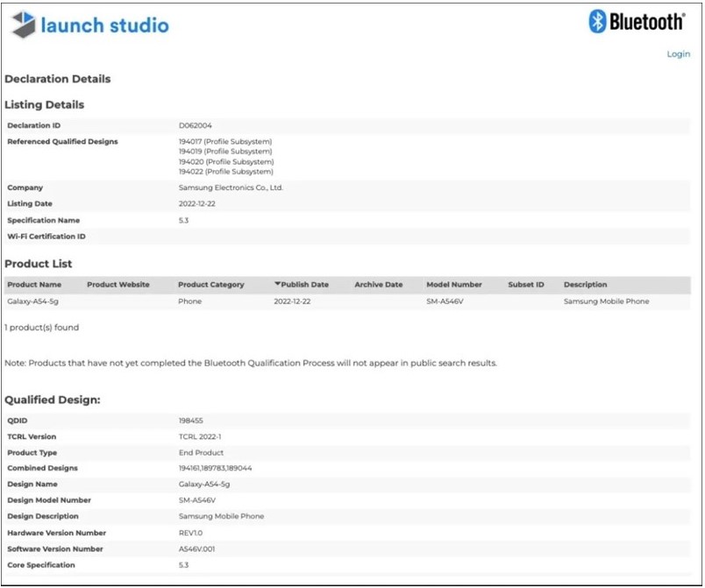Open referenced design 194020 (Profile Subsystem)

click(225, 162)
